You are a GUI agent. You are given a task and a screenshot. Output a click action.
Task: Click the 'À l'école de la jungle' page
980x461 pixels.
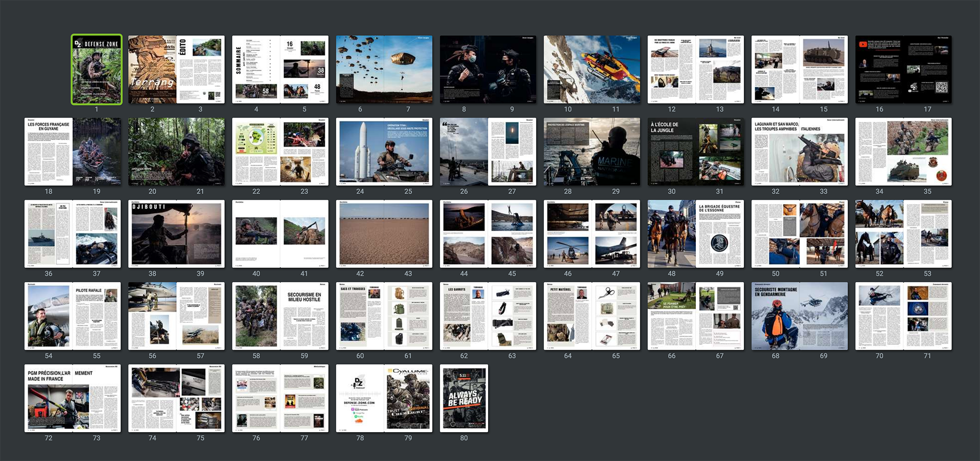pyautogui.click(x=671, y=152)
